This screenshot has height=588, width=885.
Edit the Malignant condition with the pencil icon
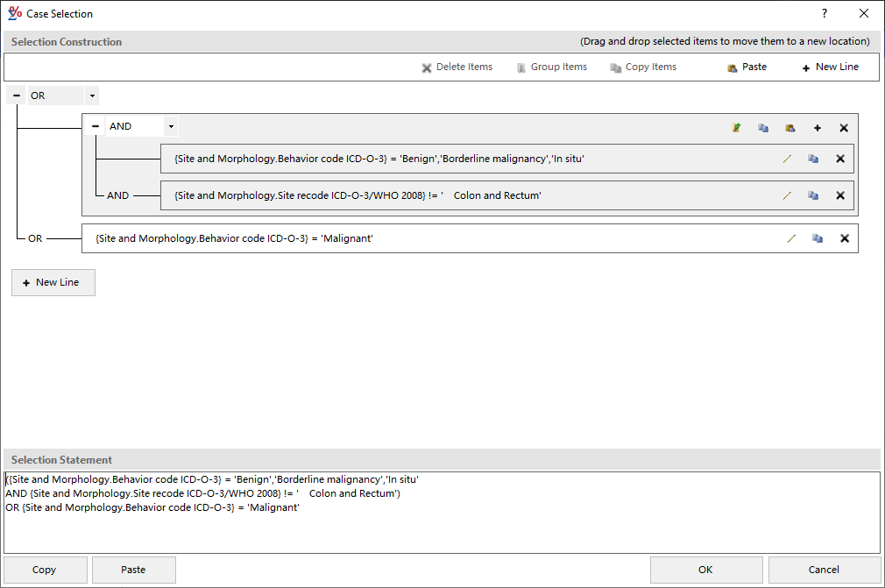point(791,238)
